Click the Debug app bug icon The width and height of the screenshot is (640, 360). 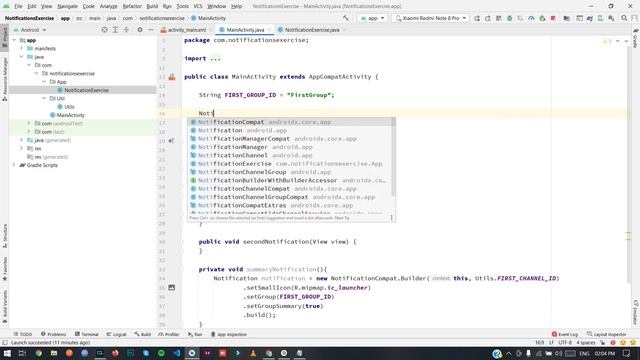click(509, 18)
